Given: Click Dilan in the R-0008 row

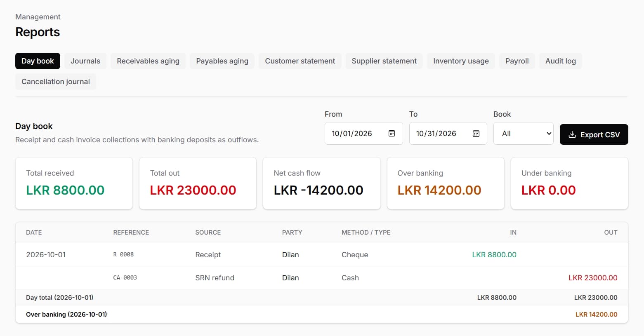Looking at the screenshot, I should [290, 255].
